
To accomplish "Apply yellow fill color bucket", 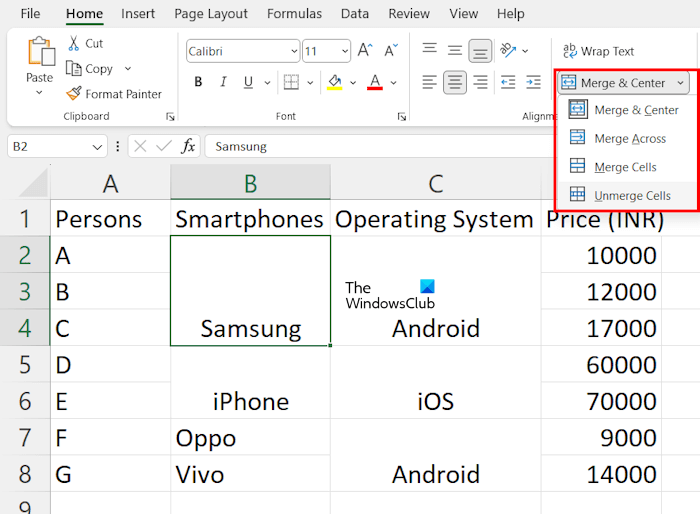I will coord(335,82).
